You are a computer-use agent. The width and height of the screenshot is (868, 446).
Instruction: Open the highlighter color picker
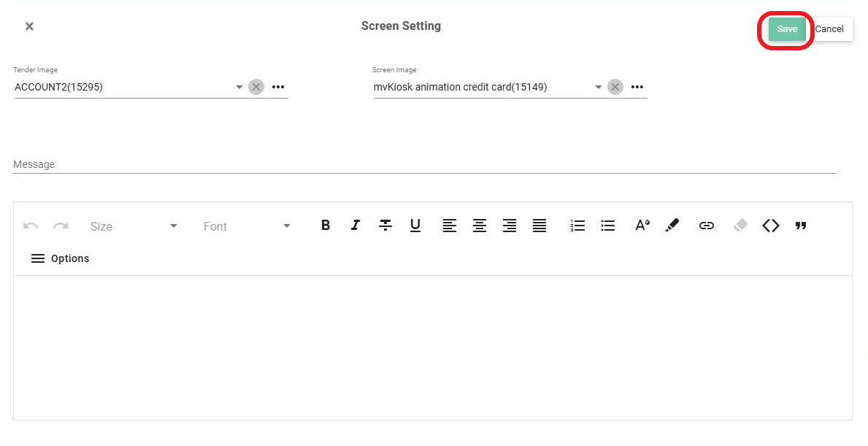tap(672, 226)
